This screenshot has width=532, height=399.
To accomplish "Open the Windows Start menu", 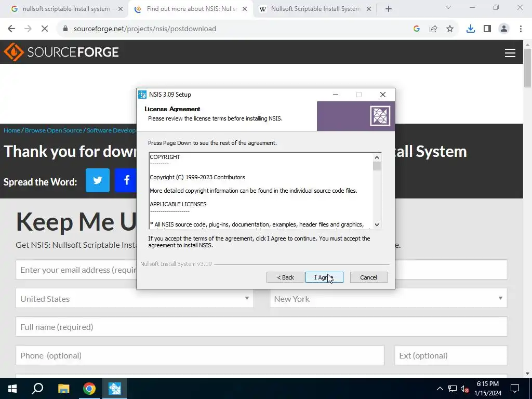I will click(12, 389).
